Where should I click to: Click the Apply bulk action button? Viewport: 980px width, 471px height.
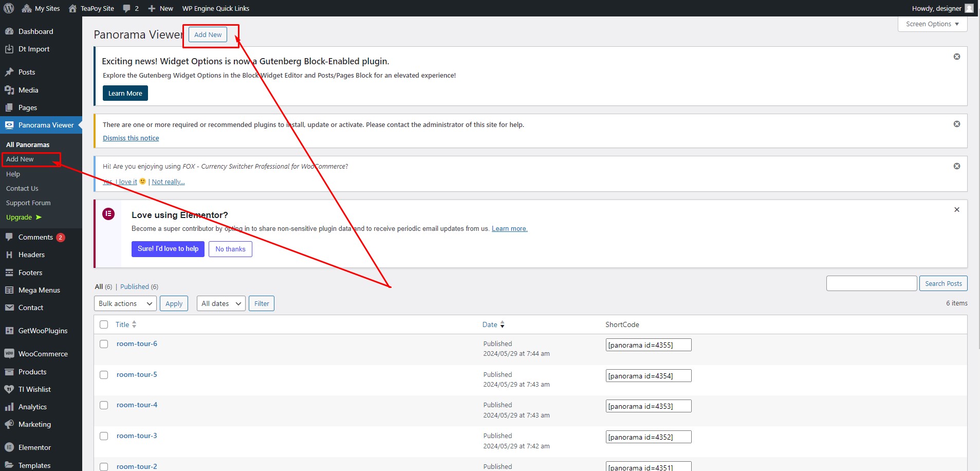[174, 303]
